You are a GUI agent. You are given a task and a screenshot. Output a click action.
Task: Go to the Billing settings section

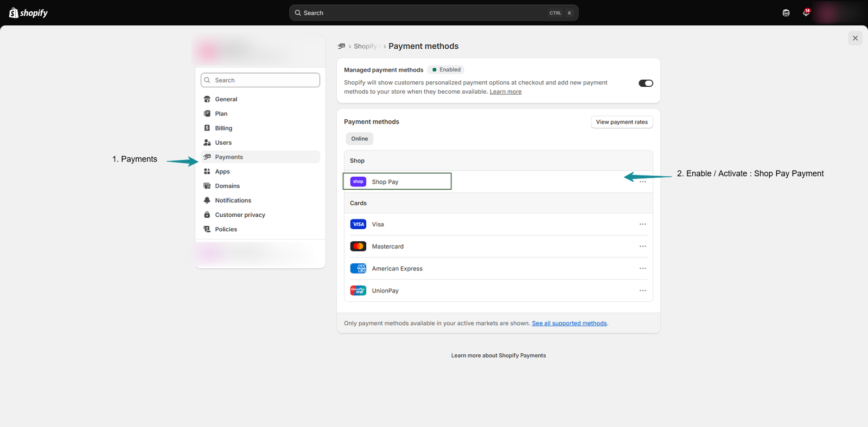tap(260, 128)
